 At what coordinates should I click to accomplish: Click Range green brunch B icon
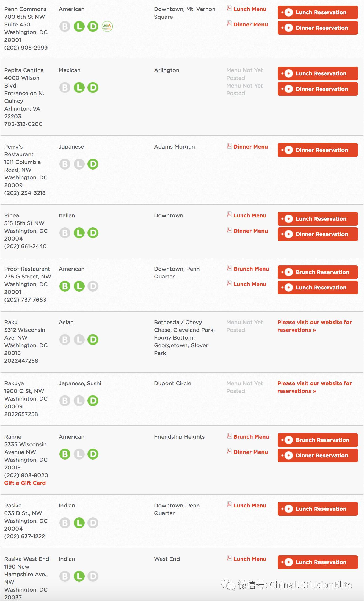tap(65, 454)
